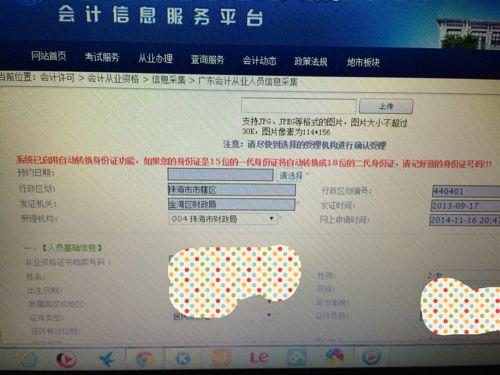Click the 注意 blue notice text line
This screenshot has width=500, height=375.
305,145
